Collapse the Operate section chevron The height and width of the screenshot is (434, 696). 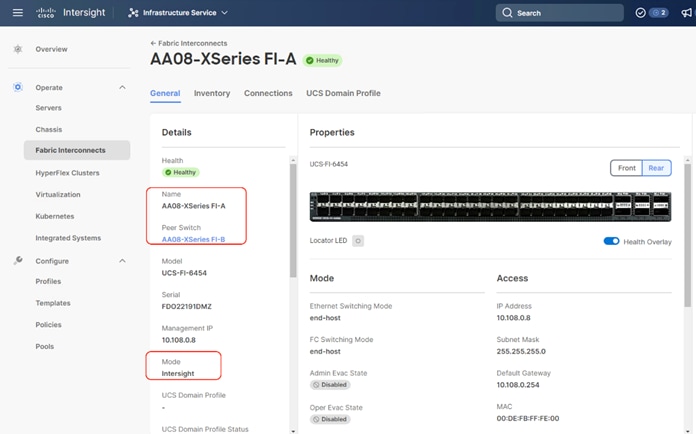pyautogui.click(x=122, y=87)
